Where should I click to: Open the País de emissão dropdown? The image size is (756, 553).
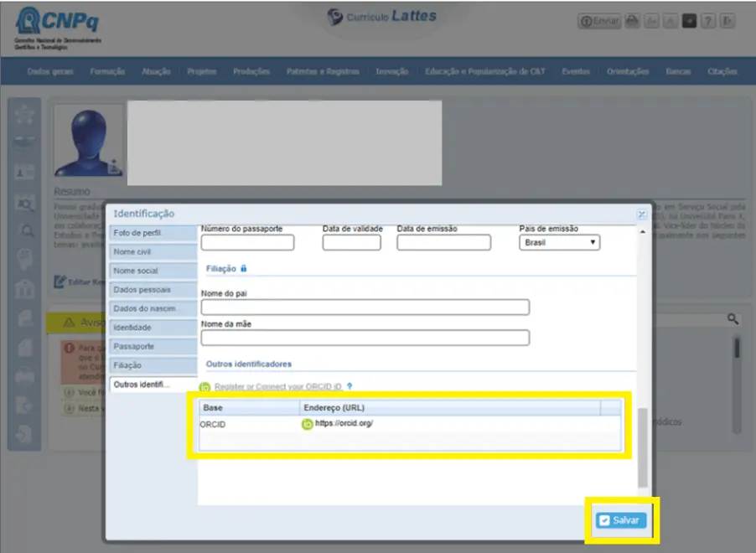click(x=559, y=242)
